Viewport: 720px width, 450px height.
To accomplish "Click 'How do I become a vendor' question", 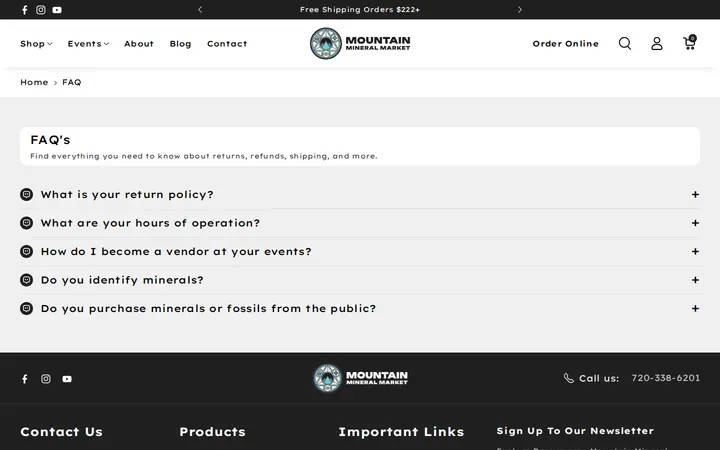I will tap(176, 251).
